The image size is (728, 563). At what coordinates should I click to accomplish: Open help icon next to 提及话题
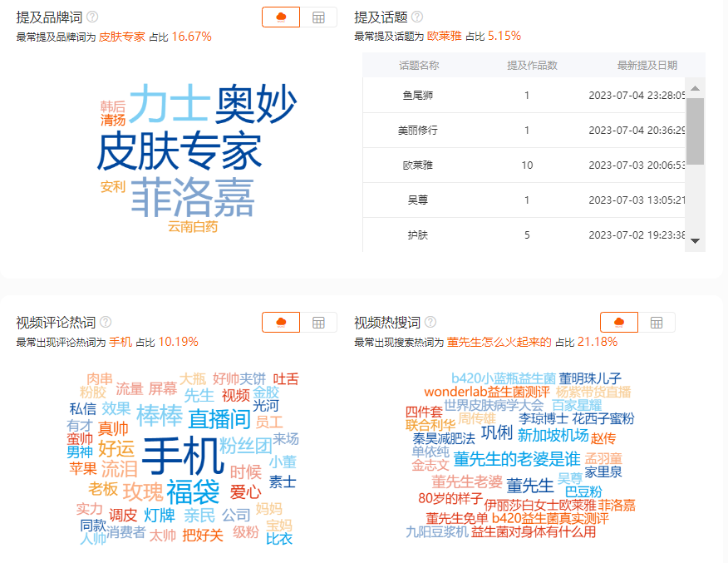click(x=417, y=17)
